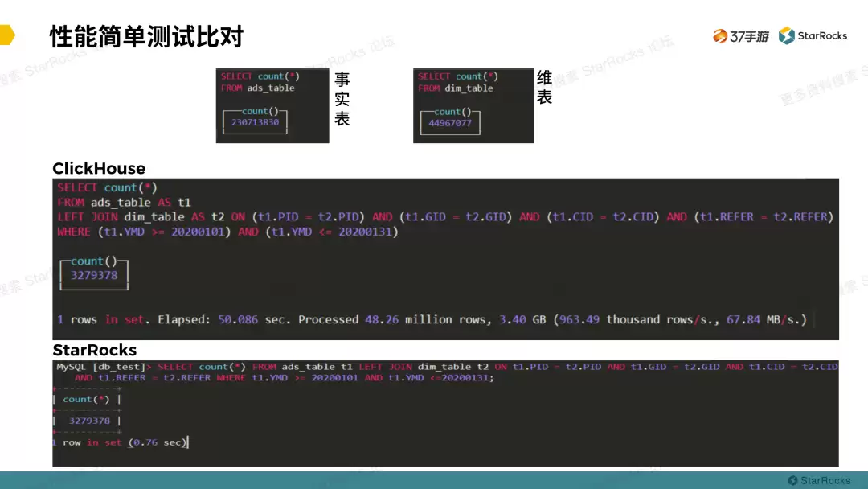The height and width of the screenshot is (489, 868).
Task: Click the AND t1.REFER = t2.REFER line in StarRocks
Action: [284, 378]
